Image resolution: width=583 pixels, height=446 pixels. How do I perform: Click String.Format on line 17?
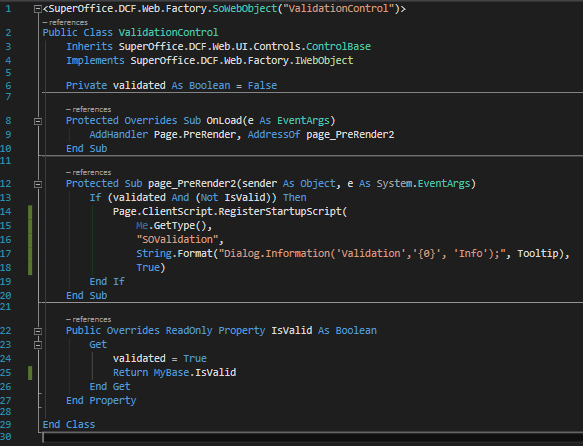pos(174,254)
